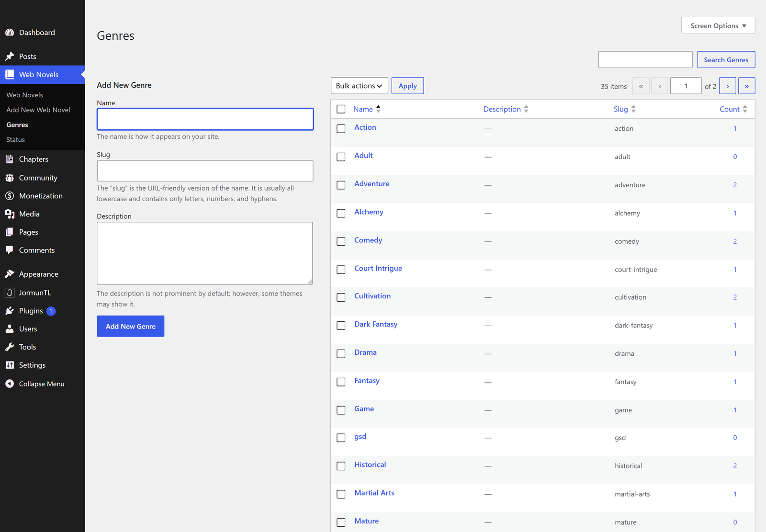The height and width of the screenshot is (532, 766).
Task: Go to the next page of genres
Action: click(728, 86)
